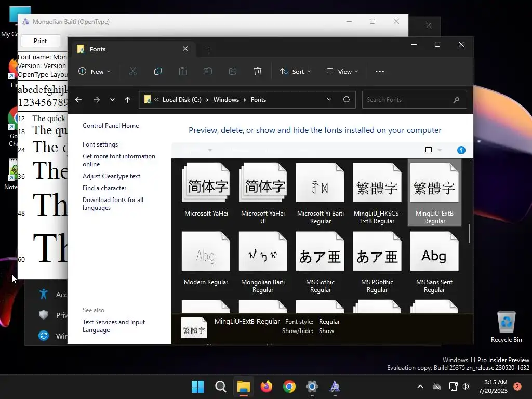Select Modern Regular font

pyautogui.click(x=206, y=259)
